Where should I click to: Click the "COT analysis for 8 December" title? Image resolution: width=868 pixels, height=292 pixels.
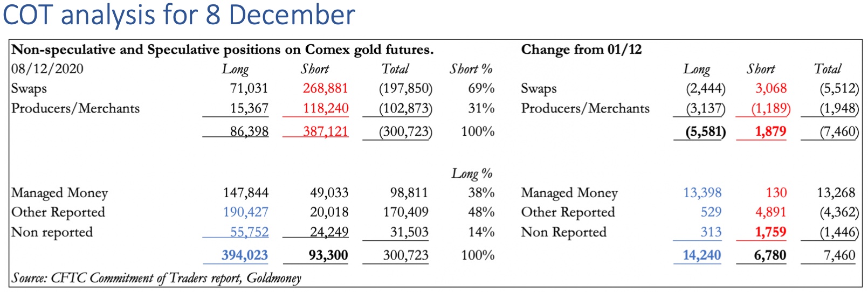click(179, 15)
